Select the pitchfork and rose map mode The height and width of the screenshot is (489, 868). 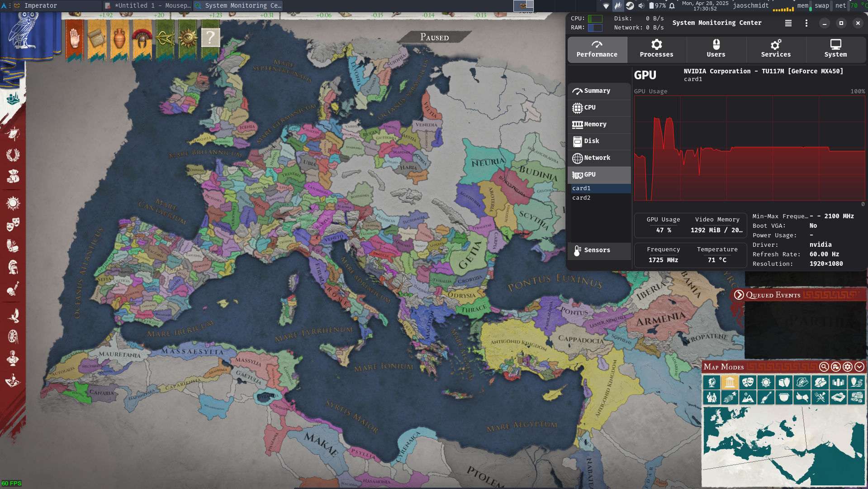point(820,398)
